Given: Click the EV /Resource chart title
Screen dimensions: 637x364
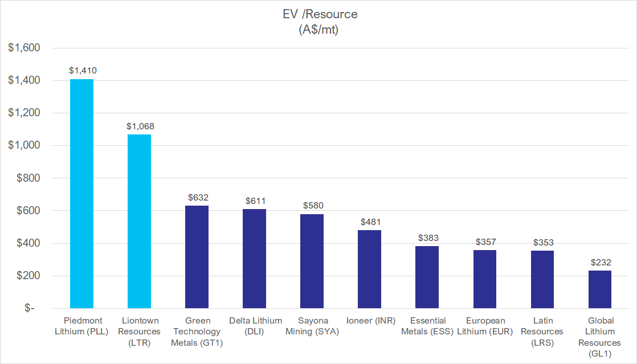Looking at the screenshot, I should (318, 23).
